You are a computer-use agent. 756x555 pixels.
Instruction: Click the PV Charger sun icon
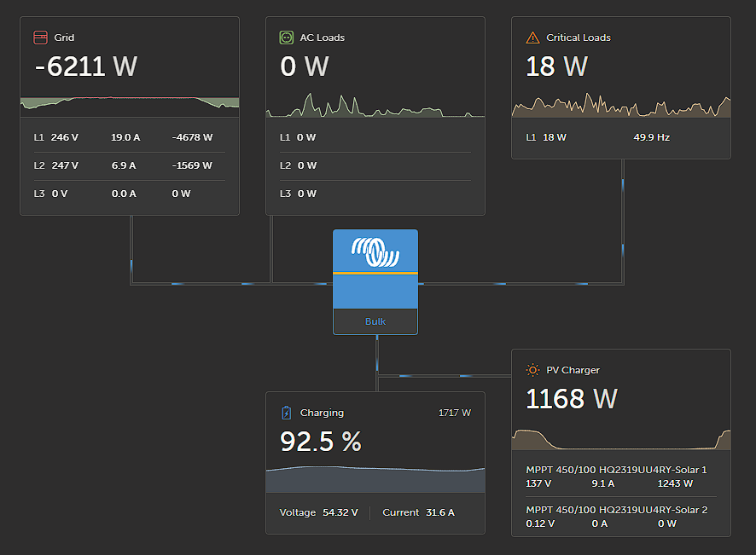click(x=532, y=370)
